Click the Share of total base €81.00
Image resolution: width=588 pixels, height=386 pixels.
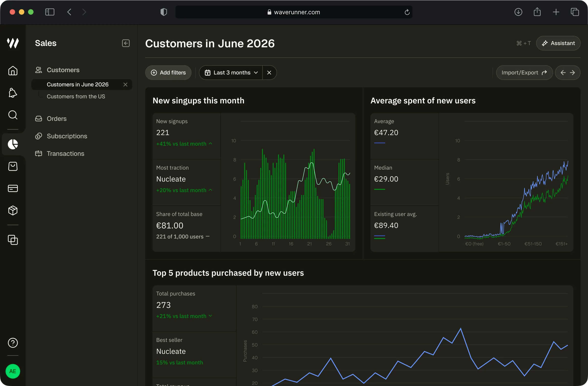tap(170, 225)
